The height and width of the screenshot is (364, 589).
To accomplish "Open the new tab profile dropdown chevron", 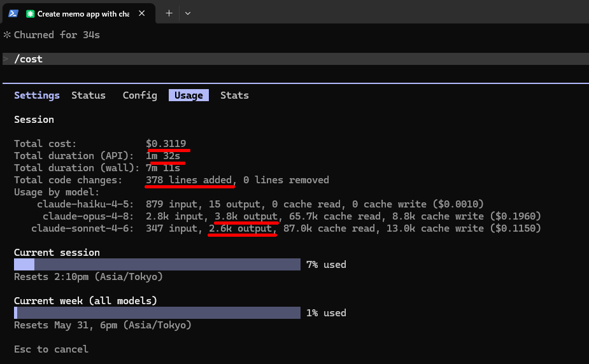I will [188, 13].
